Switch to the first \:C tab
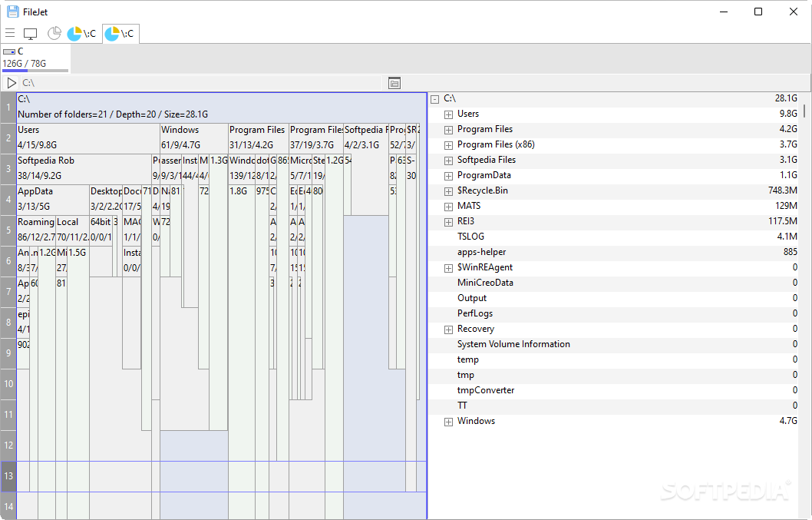Image resolution: width=812 pixels, height=520 pixels. tap(82, 34)
